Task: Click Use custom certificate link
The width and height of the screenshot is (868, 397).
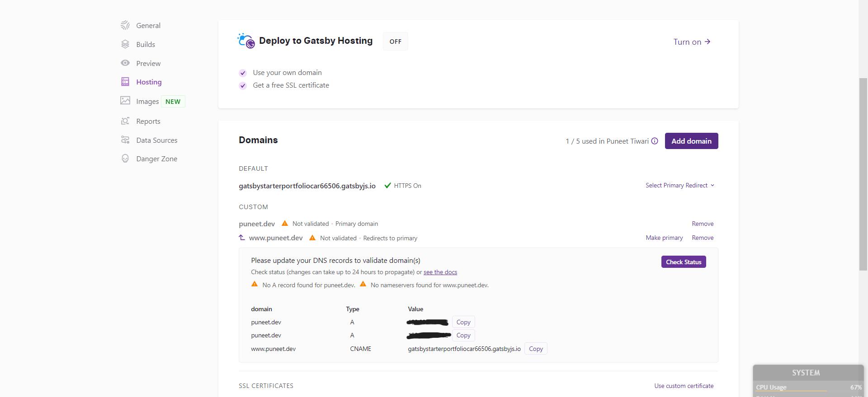Action: pyautogui.click(x=684, y=386)
